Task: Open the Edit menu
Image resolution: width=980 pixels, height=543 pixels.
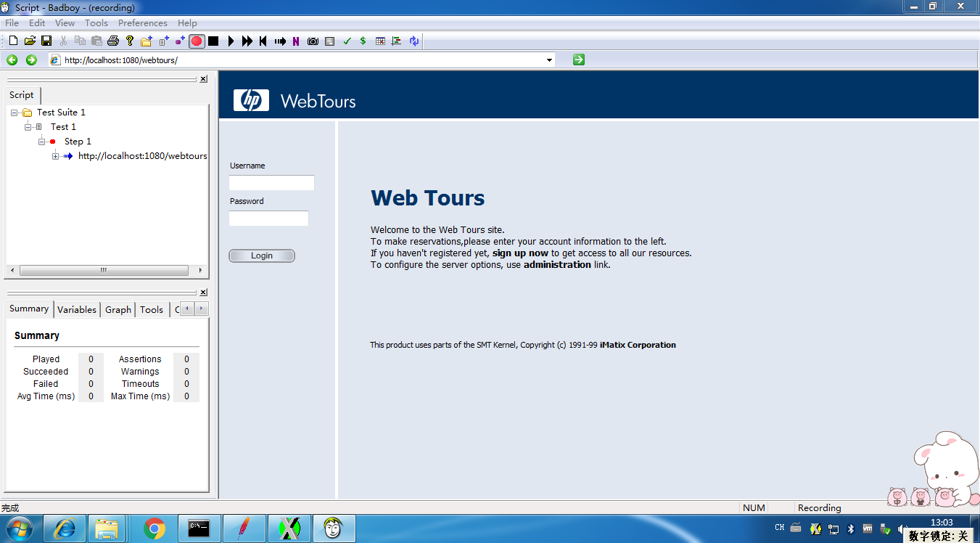Action: point(37,23)
